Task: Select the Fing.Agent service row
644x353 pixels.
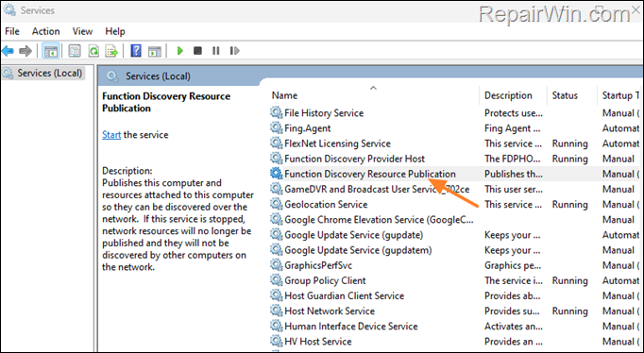Action: coord(455,128)
